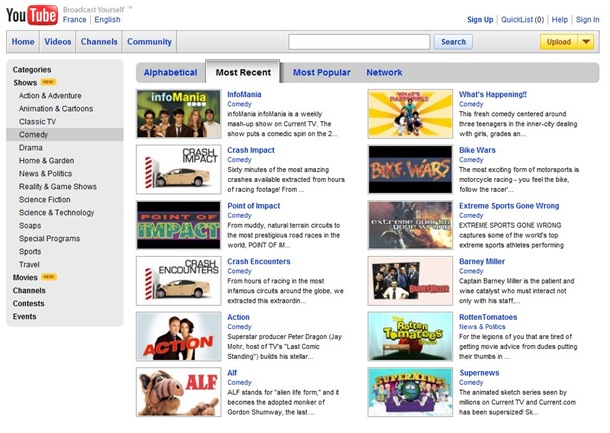Open the Home tab
This screenshot has height=433, width=610.
click(x=23, y=42)
